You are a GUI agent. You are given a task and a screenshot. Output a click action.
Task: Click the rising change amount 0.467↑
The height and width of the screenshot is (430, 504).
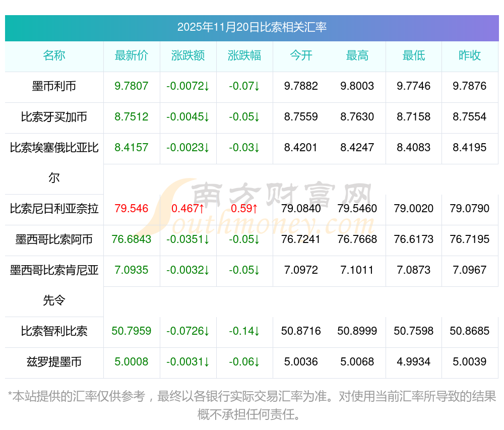188,208
